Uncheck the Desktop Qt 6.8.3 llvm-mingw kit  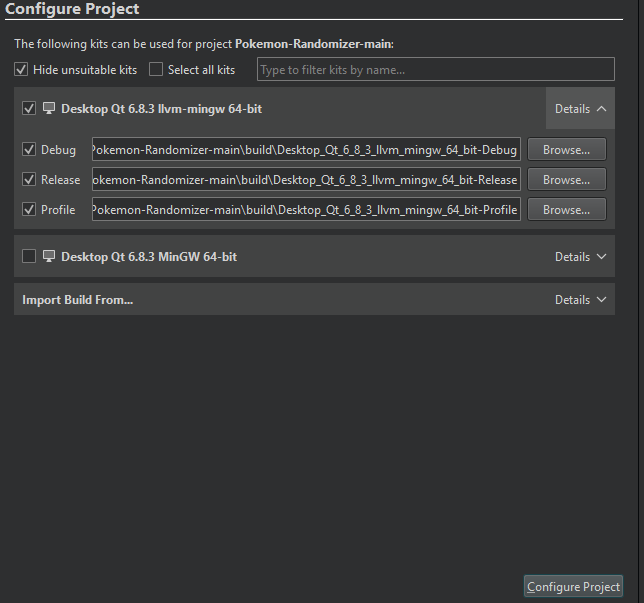(29, 108)
